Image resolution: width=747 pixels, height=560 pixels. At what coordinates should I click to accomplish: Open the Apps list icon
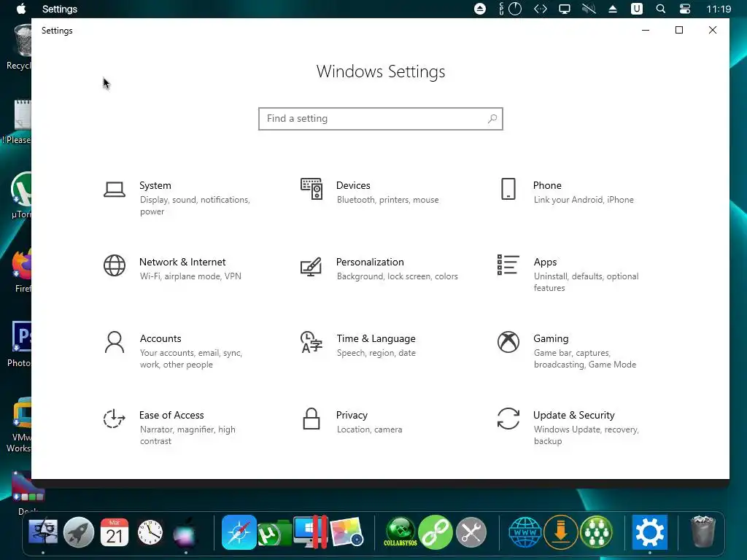508,265
